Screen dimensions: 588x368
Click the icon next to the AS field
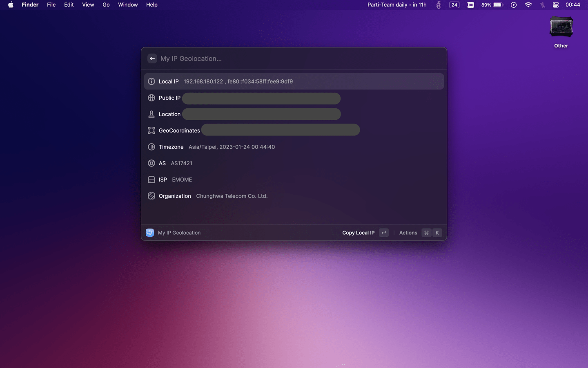pyautogui.click(x=151, y=163)
